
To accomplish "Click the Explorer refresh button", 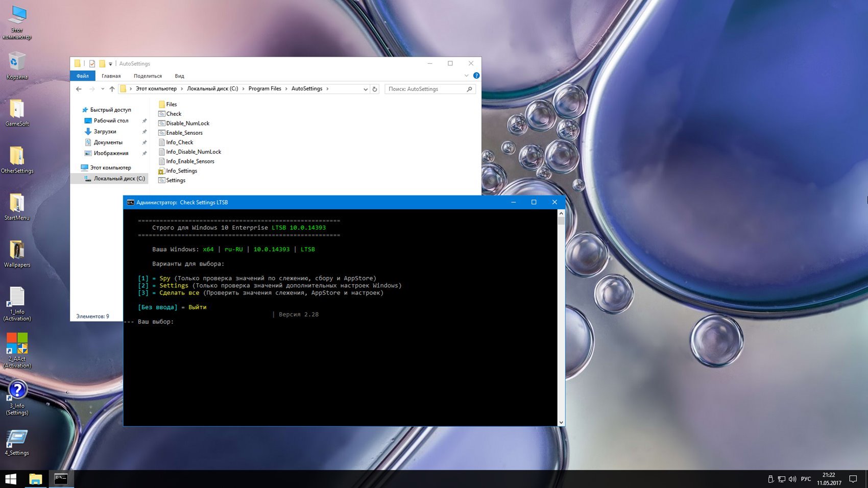I will (x=375, y=89).
